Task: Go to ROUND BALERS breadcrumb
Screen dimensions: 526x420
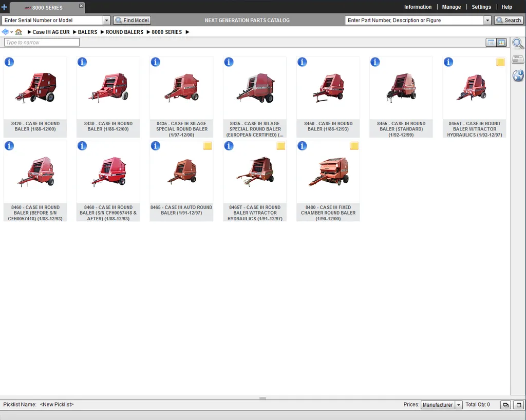Action: coord(124,32)
